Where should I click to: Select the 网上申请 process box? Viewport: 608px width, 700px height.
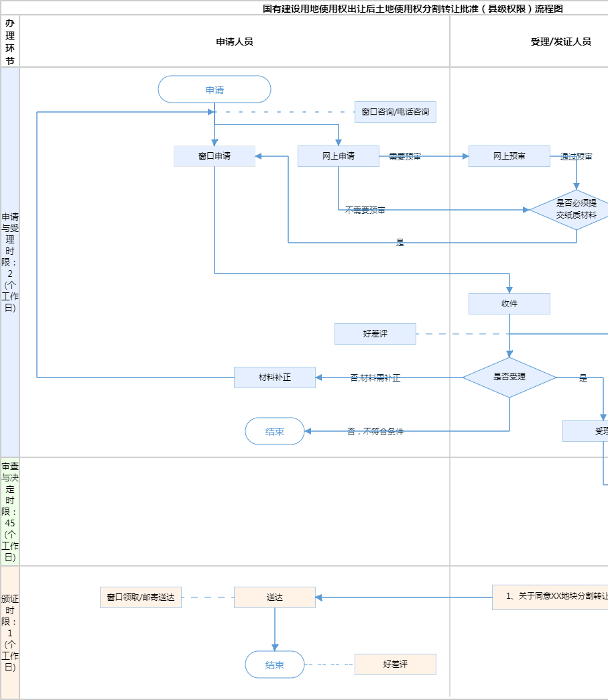click(x=338, y=156)
